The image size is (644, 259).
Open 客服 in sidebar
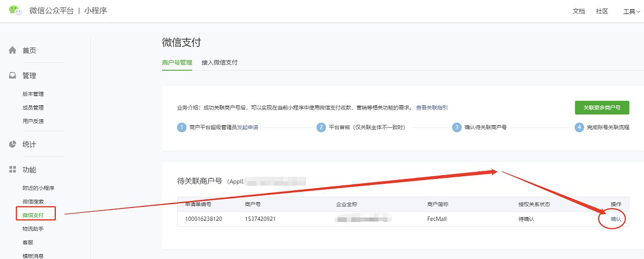point(27,242)
